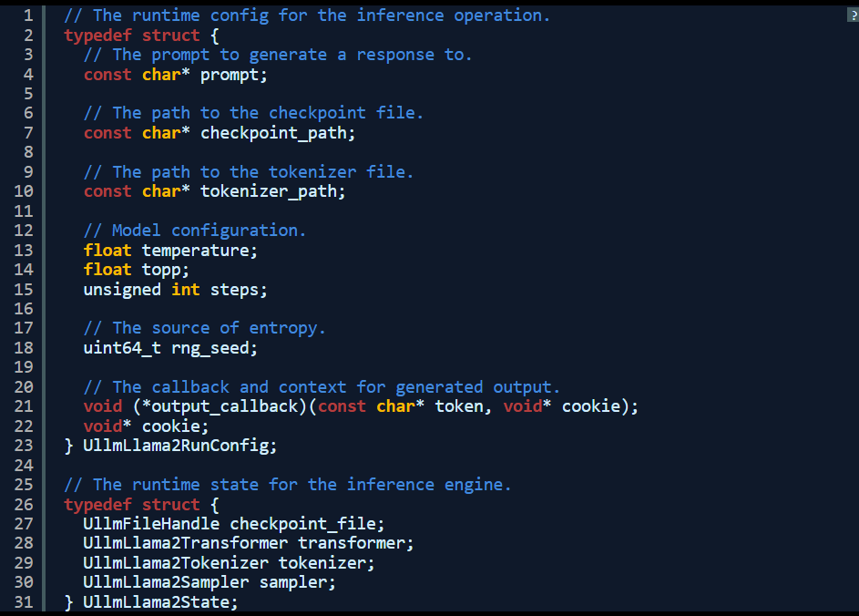Click the 'rng_seed' identifier
859x616 pixels.
coord(210,348)
